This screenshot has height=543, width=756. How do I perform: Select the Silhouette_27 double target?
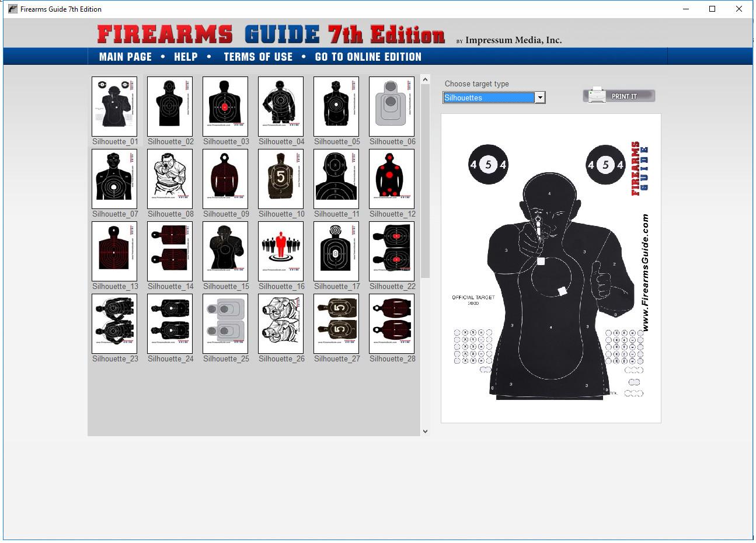(336, 324)
